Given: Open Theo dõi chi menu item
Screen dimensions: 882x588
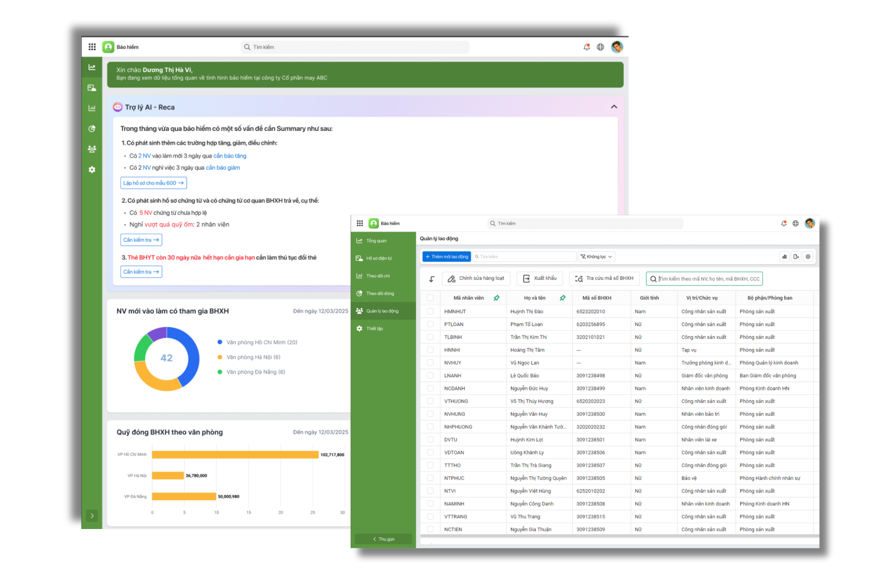Looking at the screenshot, I should point(383,276).
